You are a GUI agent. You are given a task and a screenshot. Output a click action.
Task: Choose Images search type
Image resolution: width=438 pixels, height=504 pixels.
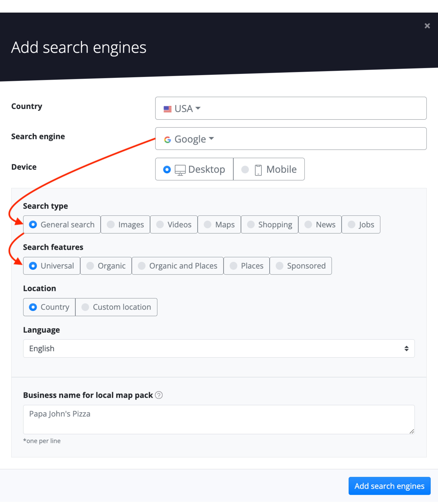pyautogui.click(x=125, y=224)
